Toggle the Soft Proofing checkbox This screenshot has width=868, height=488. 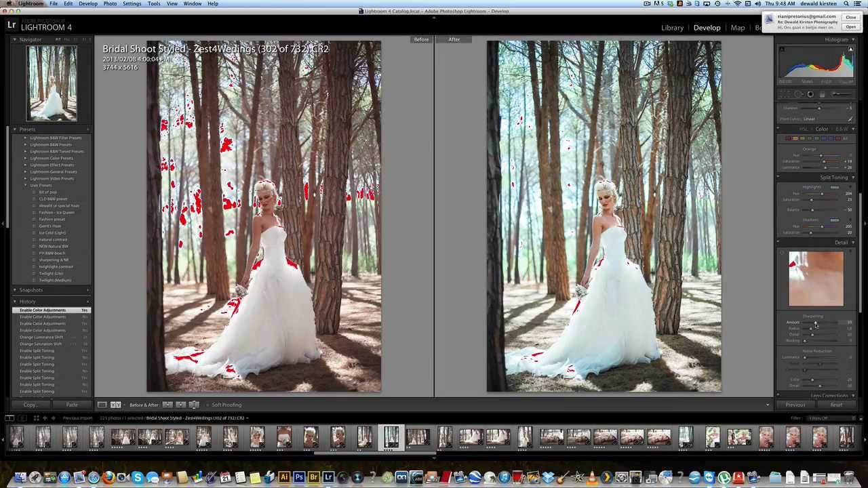point(208,405)
